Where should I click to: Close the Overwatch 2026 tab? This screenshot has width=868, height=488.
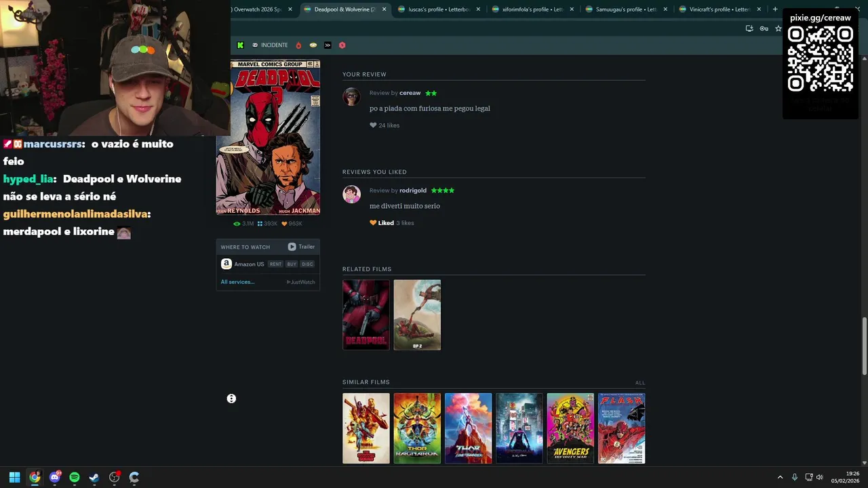[290, 9]
